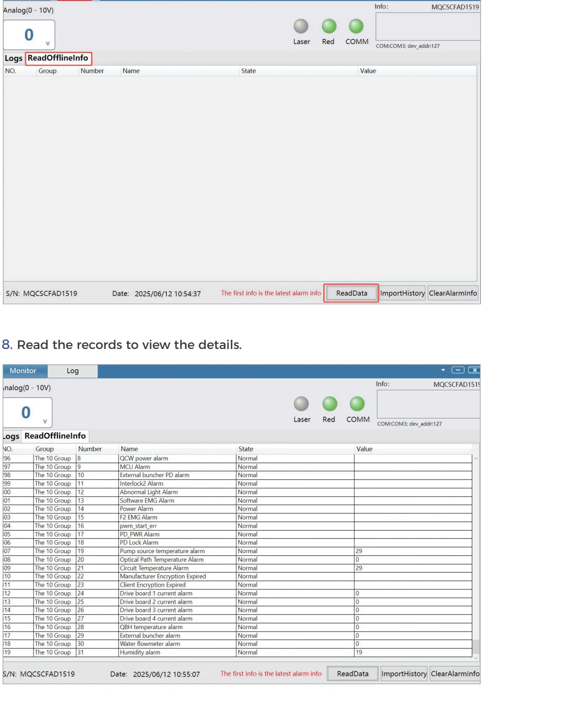Screen dimensions: 588x719
Task: Open the Logs tab in the empty-table window
Action: pyautogui.click(x=13, y=58)
